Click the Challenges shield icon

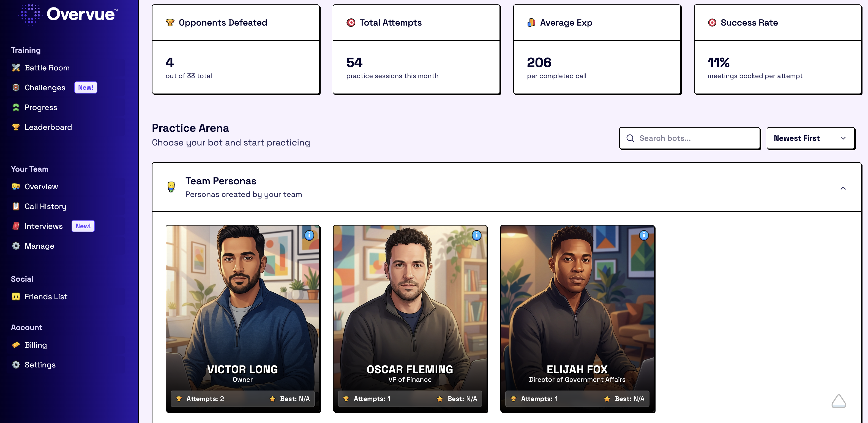16,87
